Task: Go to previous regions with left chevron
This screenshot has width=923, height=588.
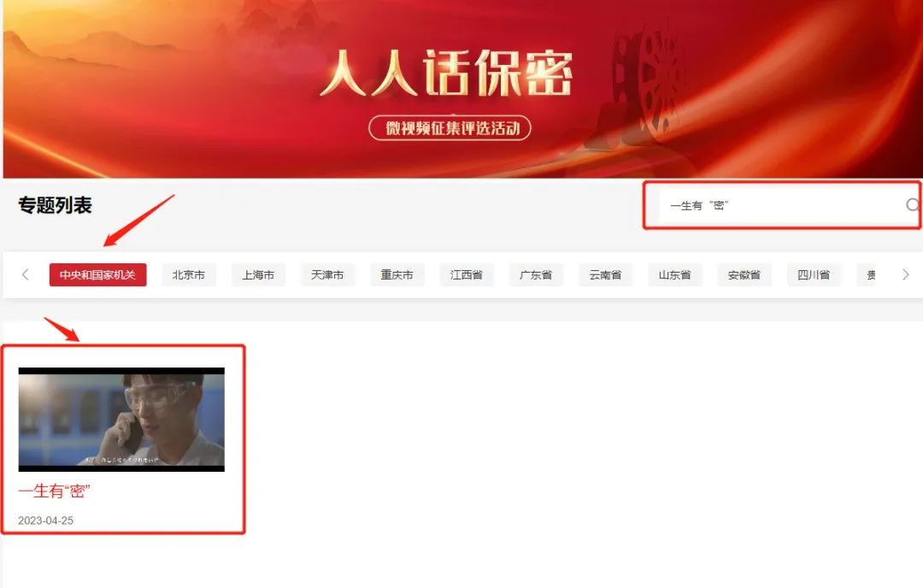Action: tap(26, 274)
